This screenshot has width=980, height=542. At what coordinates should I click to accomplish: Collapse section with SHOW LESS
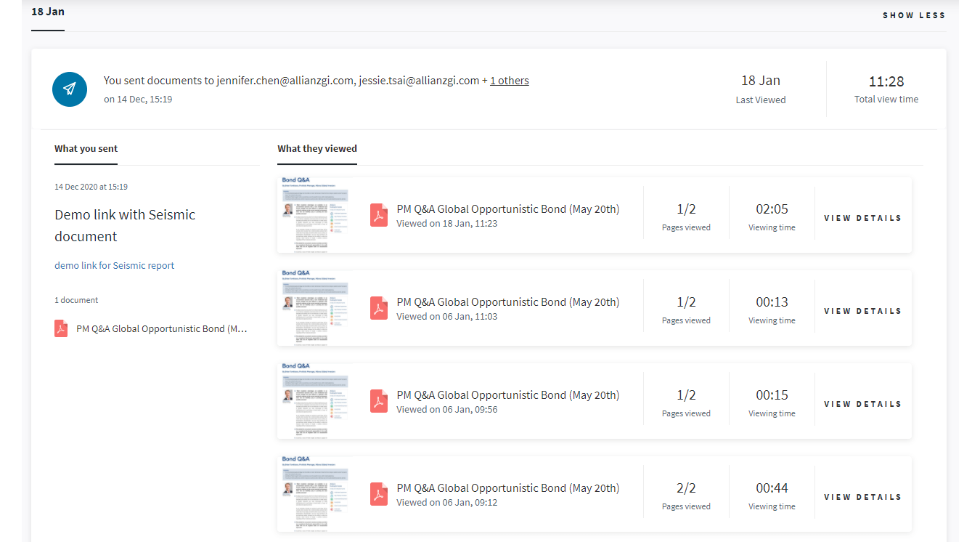914,15
